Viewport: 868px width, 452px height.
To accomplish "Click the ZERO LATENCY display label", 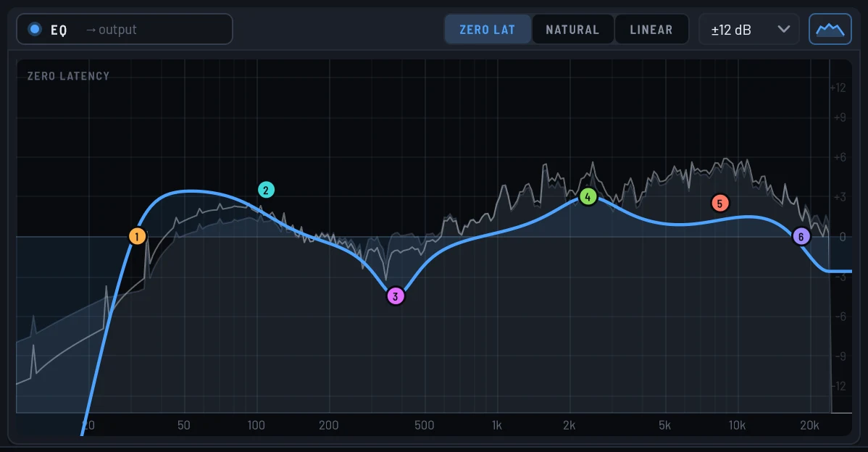I will click(69, 76).
